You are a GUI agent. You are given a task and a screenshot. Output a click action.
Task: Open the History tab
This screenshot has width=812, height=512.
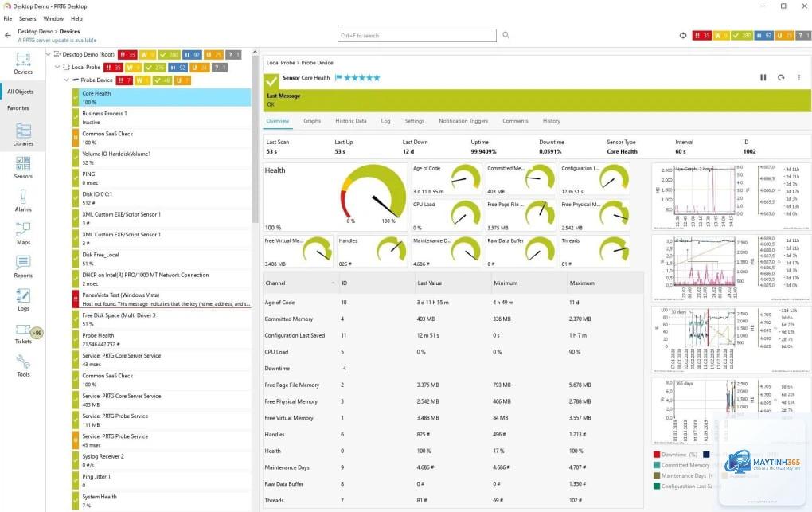point(552,121)
